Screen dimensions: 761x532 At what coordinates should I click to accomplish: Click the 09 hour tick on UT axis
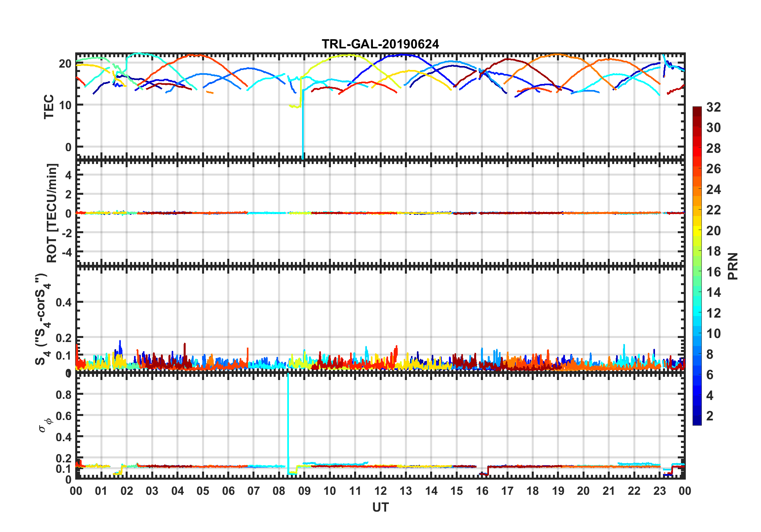pyautogui.click(x=304, y=491)
